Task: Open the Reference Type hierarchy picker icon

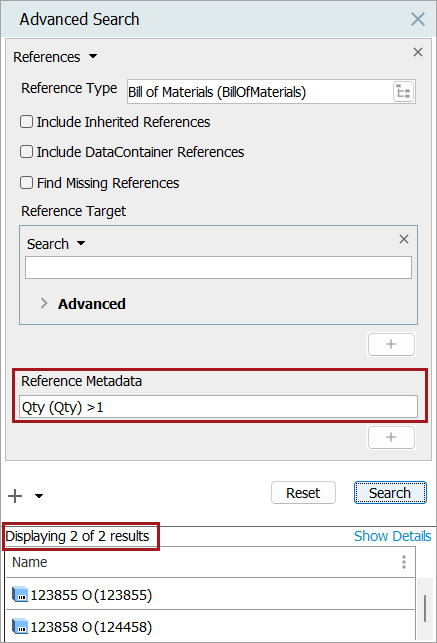Action: click(403, 91)
